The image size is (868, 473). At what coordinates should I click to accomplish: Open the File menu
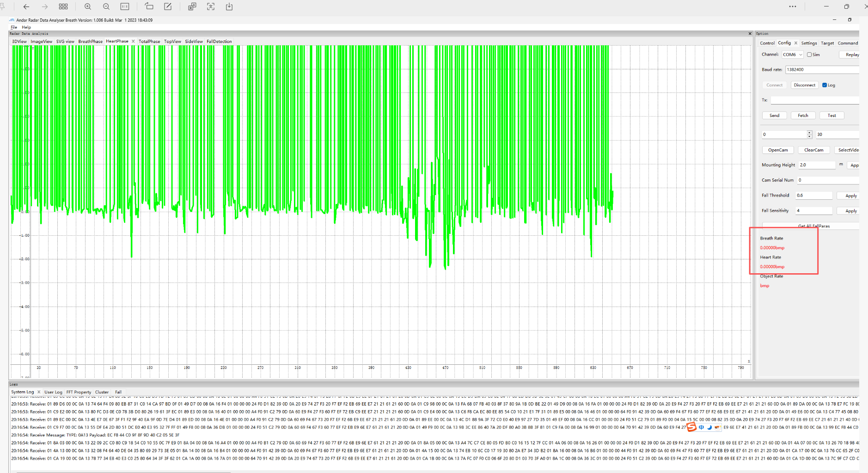tap(14, 27)
